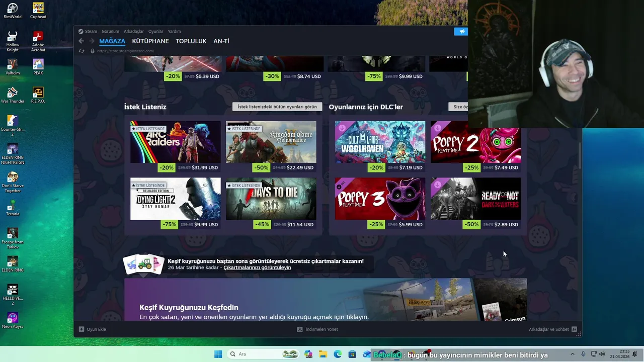
Task: Open Steam announcements via the megaphone icon
Action: pyautogui.click(x=461, y=31)
